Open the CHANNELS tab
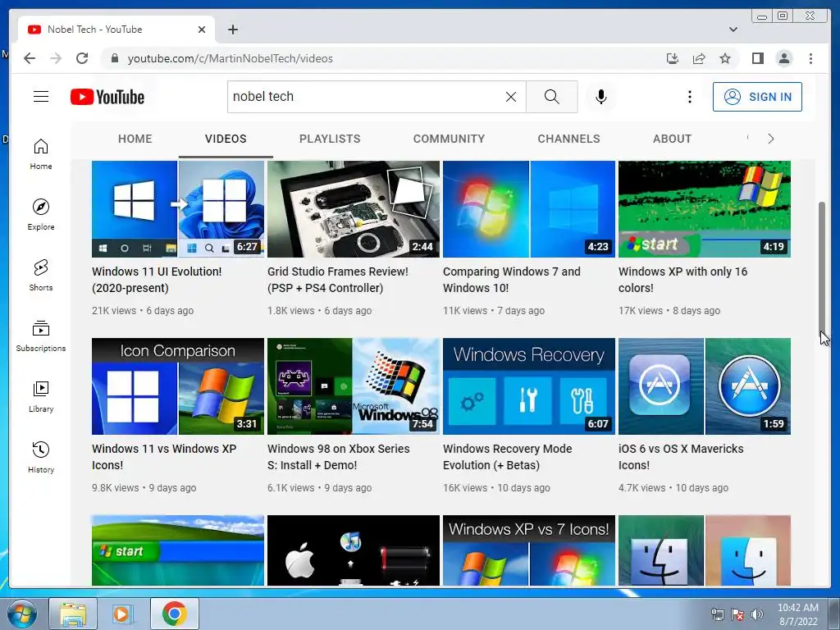840x630 pixels. click(569, 139)
